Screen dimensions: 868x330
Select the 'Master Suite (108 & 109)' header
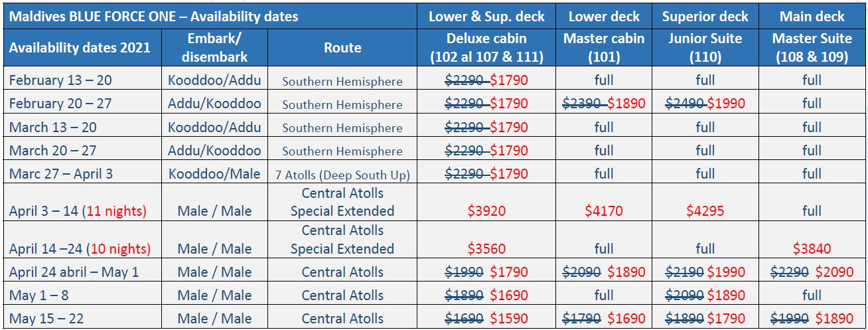tap(811, 47)
